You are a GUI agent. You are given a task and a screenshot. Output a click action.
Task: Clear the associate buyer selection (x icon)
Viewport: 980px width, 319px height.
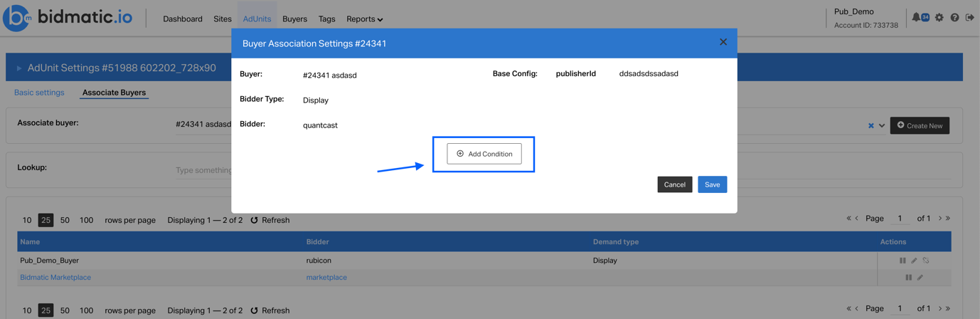click(870, 126)
